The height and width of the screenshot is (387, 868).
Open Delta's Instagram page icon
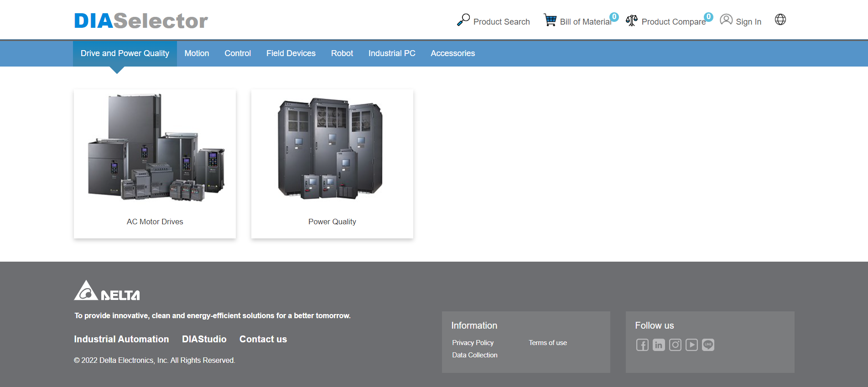[675, 345]
